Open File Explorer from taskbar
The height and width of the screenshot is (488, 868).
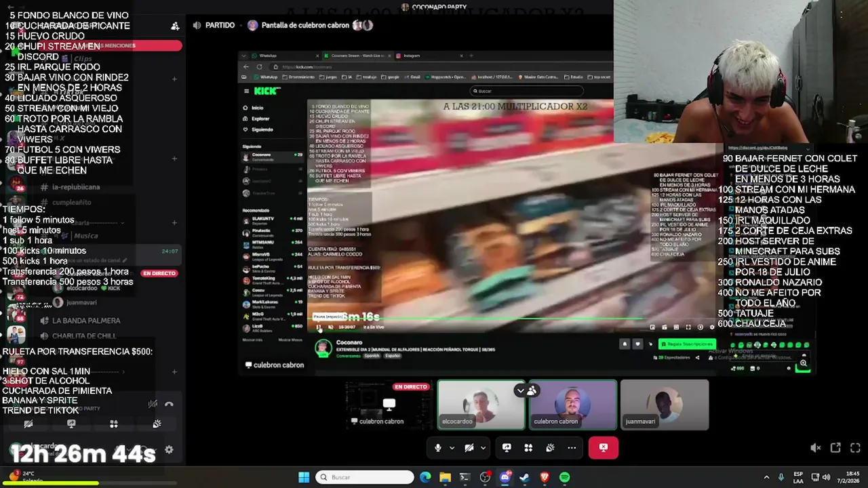[445, 477]
